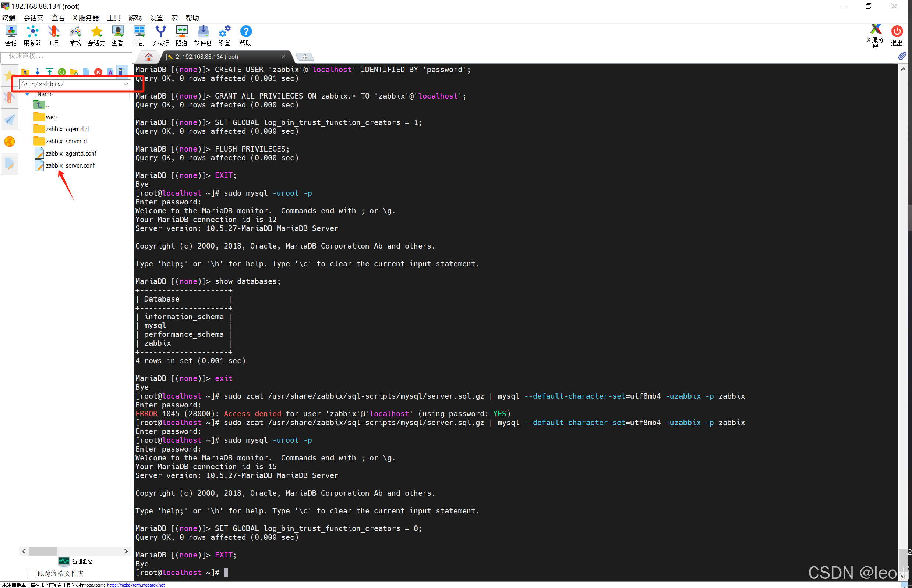This screenshot has width=912, height=588.
Task: Click the orange Sftp sidebar globe icon
Action: (10, 142)
